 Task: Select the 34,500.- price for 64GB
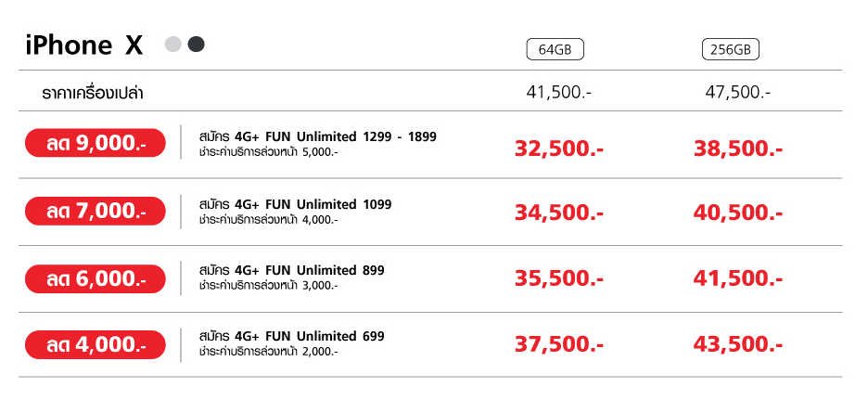pos(559,213)
